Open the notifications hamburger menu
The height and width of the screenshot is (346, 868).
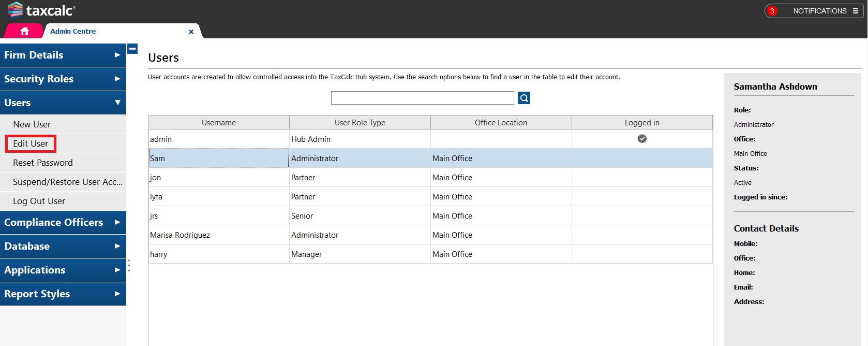pyautogui.click(x=856, y=11)
